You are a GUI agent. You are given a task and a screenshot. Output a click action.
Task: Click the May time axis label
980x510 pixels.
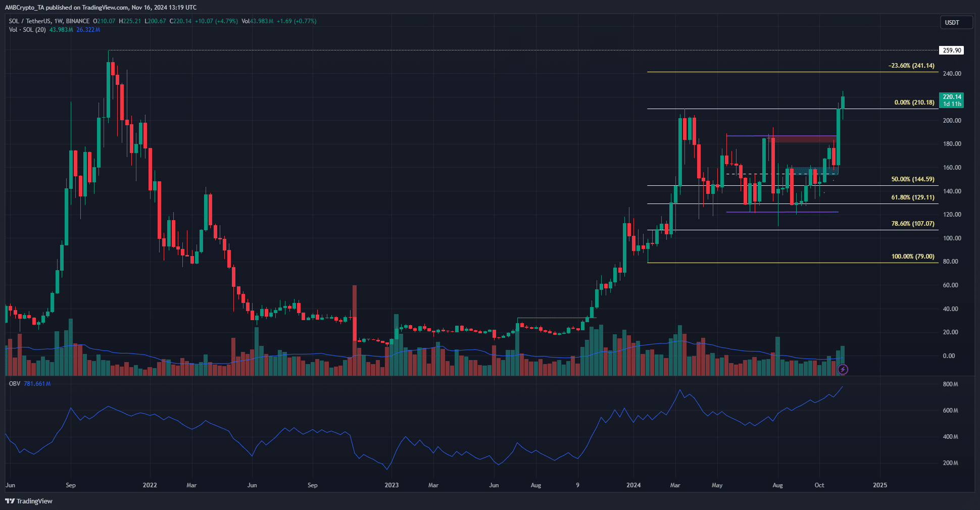point(717,485)
